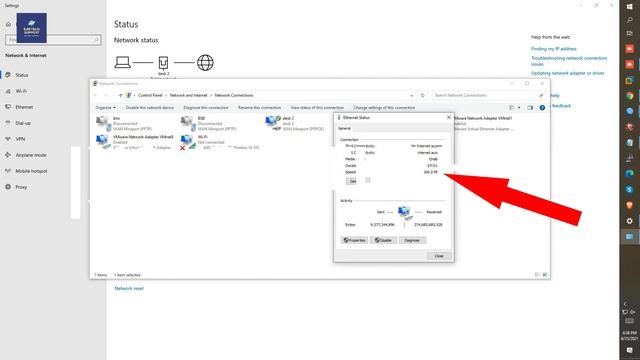
Task: Select the Wi-Fi not connected adapter
Action: (220, 142)
